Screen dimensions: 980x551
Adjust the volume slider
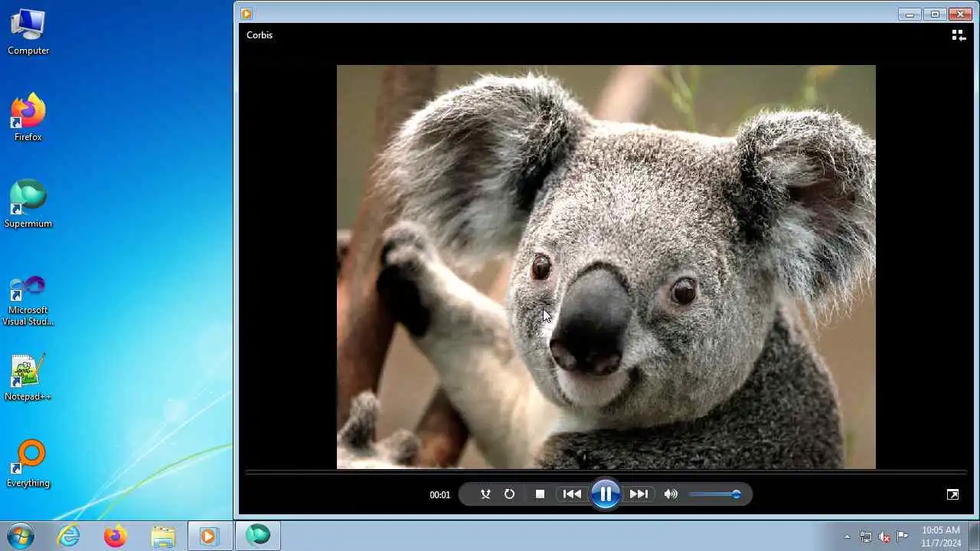tap(714, 494)
